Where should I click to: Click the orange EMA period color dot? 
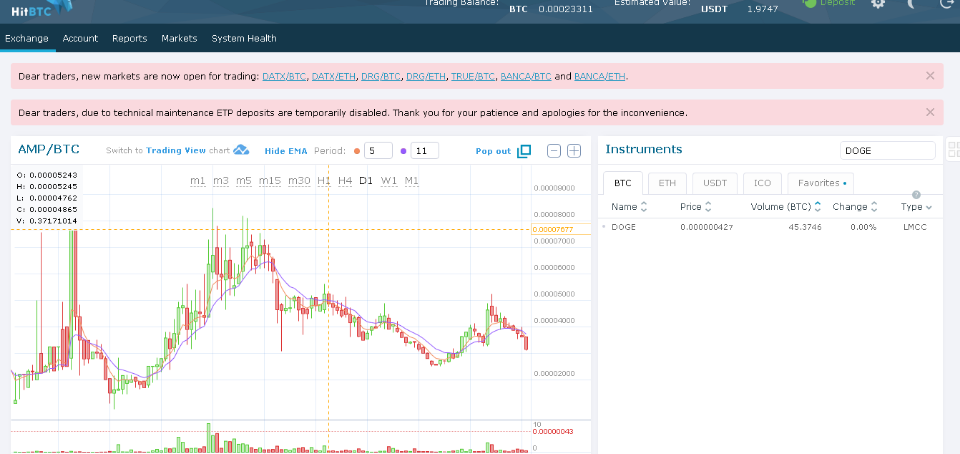[x=357, y=151]
